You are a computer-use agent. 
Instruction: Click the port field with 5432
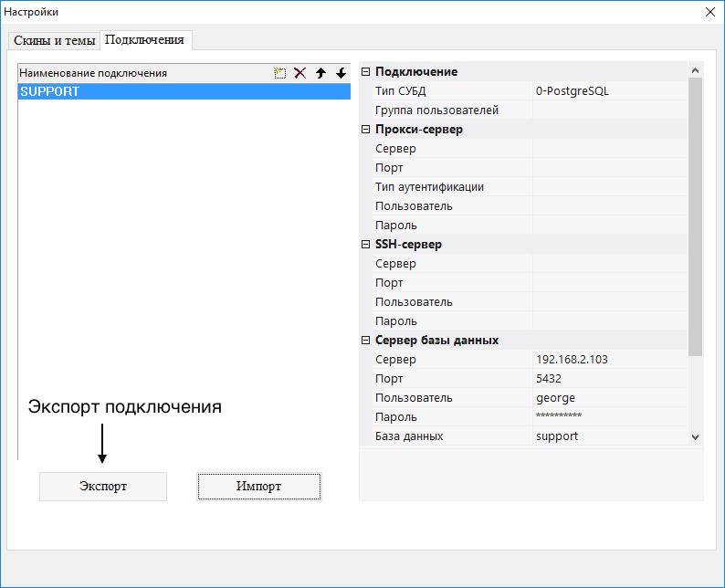[x=609, y=379]
